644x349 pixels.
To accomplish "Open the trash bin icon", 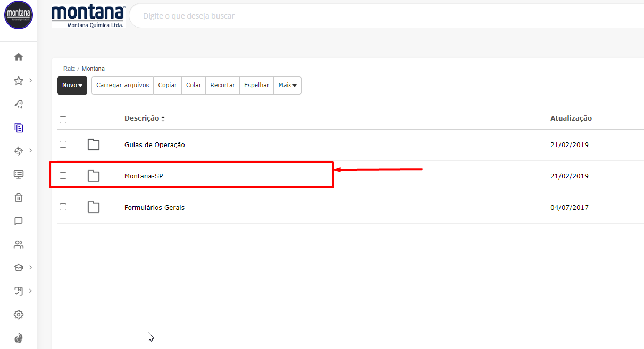I will pyautogui.click(x=19, y=198).
